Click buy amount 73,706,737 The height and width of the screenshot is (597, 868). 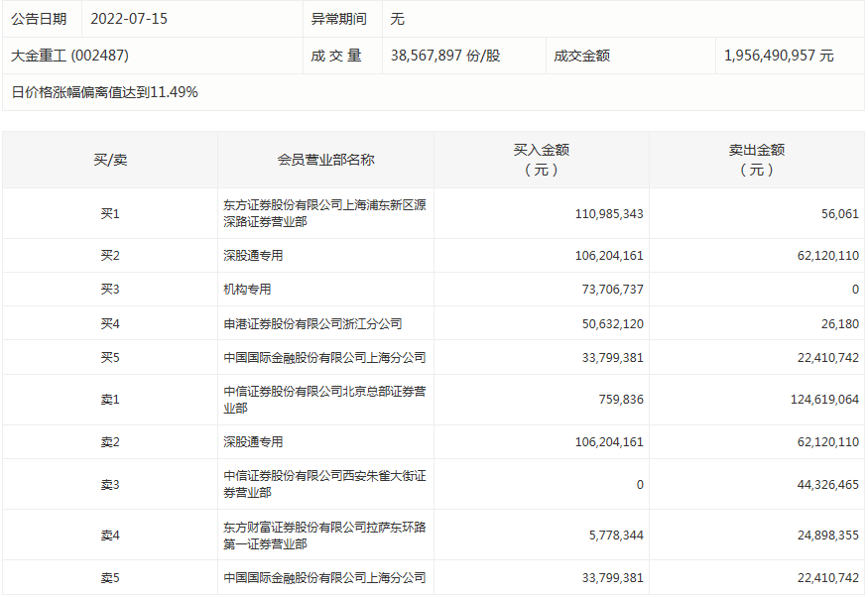pos(612,290)
